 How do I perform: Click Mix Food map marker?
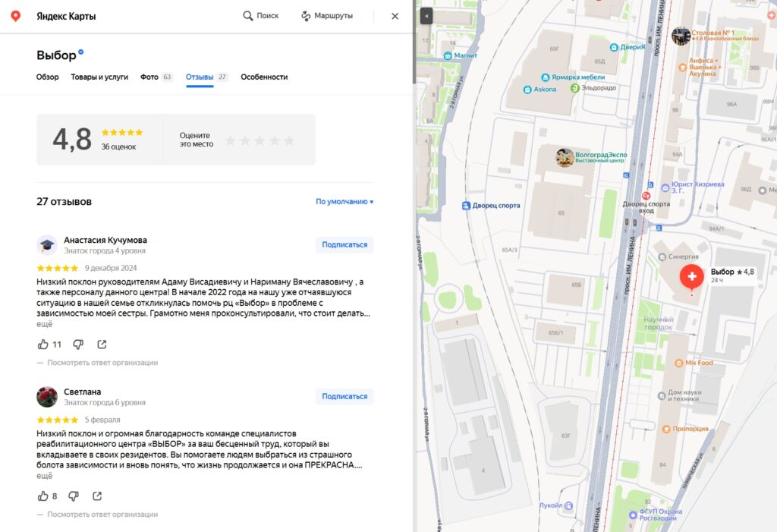point(679,363)
